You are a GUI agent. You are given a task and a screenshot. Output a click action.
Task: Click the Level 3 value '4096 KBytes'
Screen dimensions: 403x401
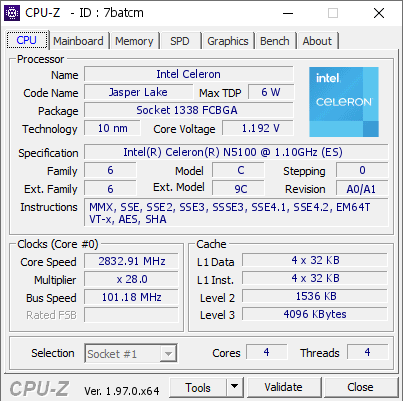pos(315,314)
